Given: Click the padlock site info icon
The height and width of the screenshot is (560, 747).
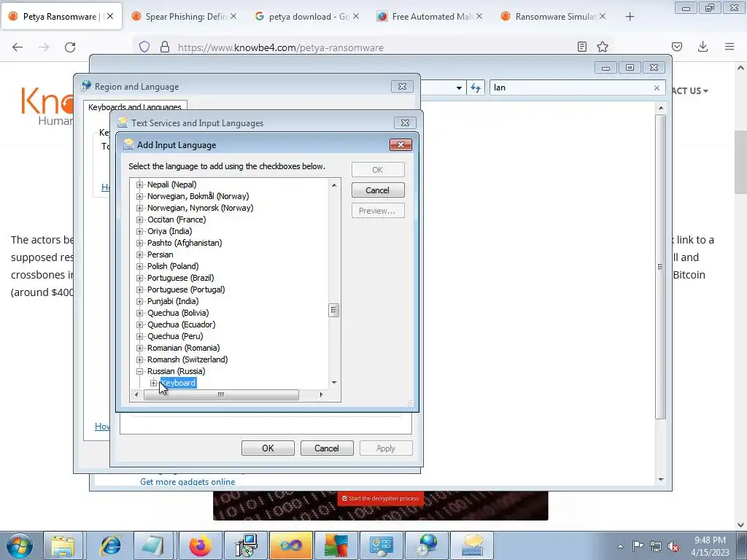Looking at the screenshot, I should [x=165, y=47].
